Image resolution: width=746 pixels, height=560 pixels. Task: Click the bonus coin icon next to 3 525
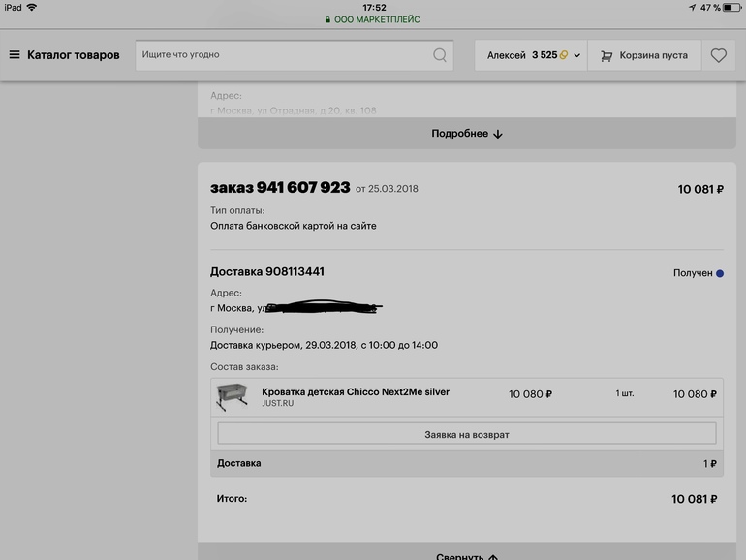564,55
